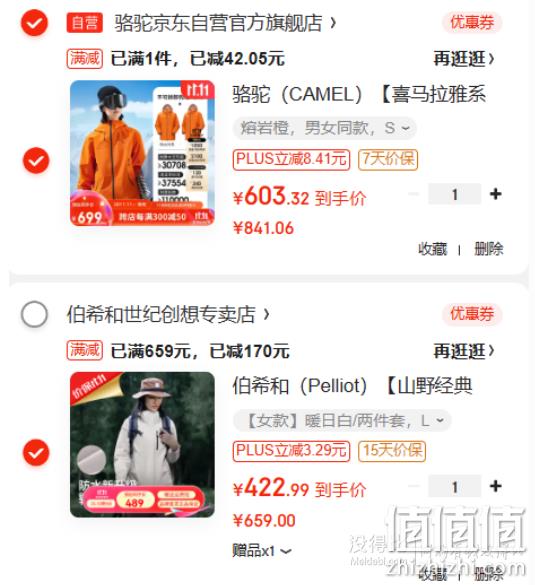Select the 伯希和世纪创想专卖店 store radio circle
Image resolution: width=535 pixels, height=585 pixels.
[34, 314]
